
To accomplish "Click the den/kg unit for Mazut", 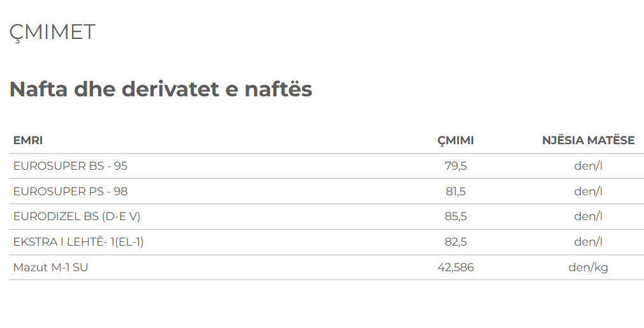I will click(588, 267).
